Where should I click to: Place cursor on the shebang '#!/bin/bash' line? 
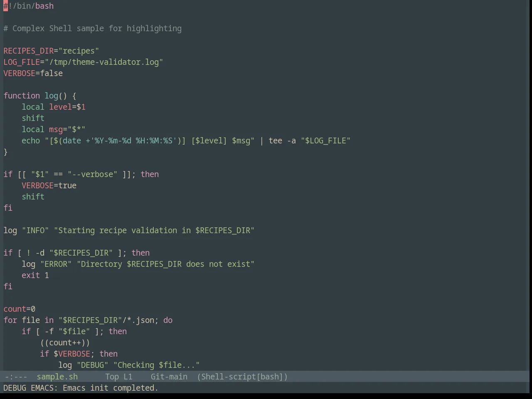tap(29, 6)
